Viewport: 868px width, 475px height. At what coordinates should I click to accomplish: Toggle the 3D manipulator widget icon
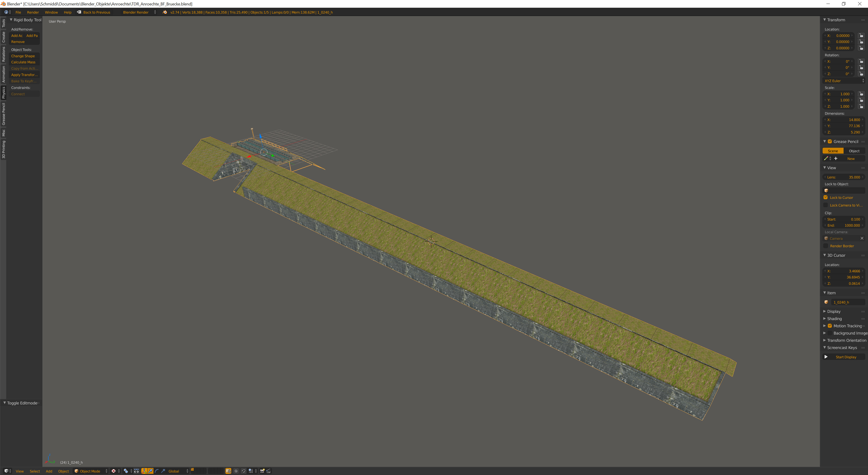(x=144, y=471)
